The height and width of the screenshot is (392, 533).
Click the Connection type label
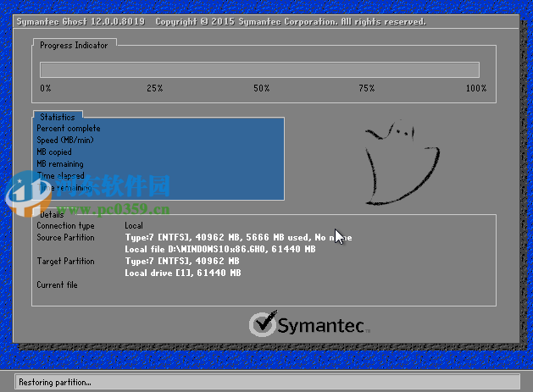[65, 225]
